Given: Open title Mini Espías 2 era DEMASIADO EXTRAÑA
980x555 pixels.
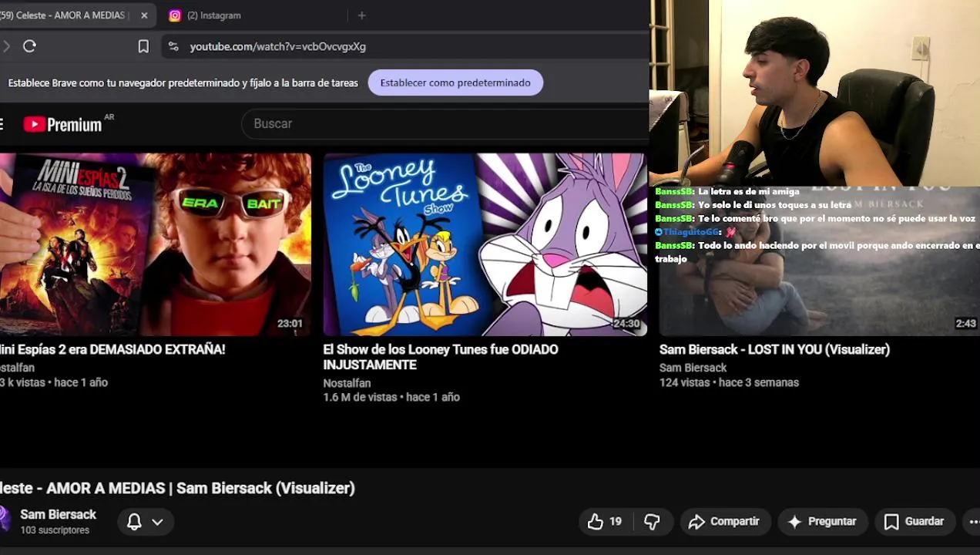Looking at the screenshot, I should [112, 349].
